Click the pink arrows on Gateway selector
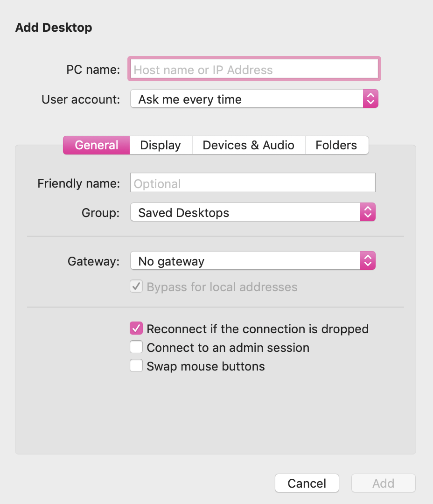433x504 pixels. tap(368, 261)
